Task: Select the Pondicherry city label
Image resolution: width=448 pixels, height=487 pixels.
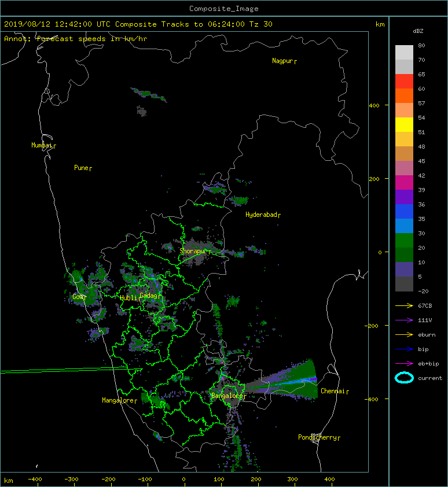Action: tap(317, 437)
